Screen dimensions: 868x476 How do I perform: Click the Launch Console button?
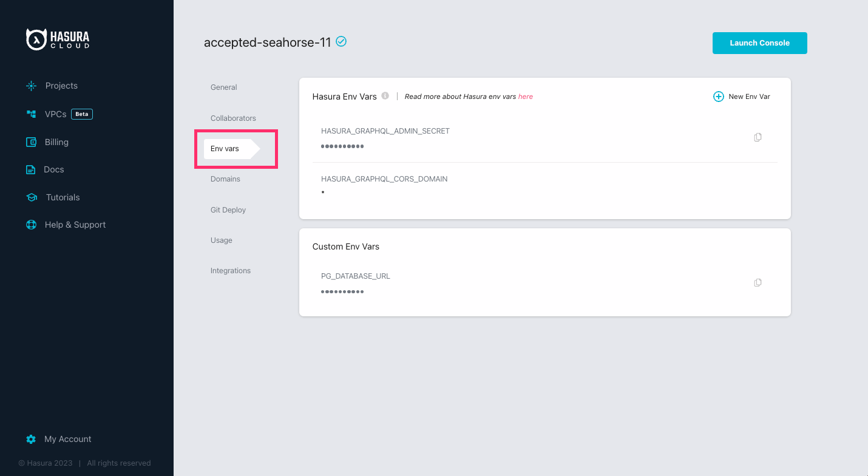pos(759,42)
